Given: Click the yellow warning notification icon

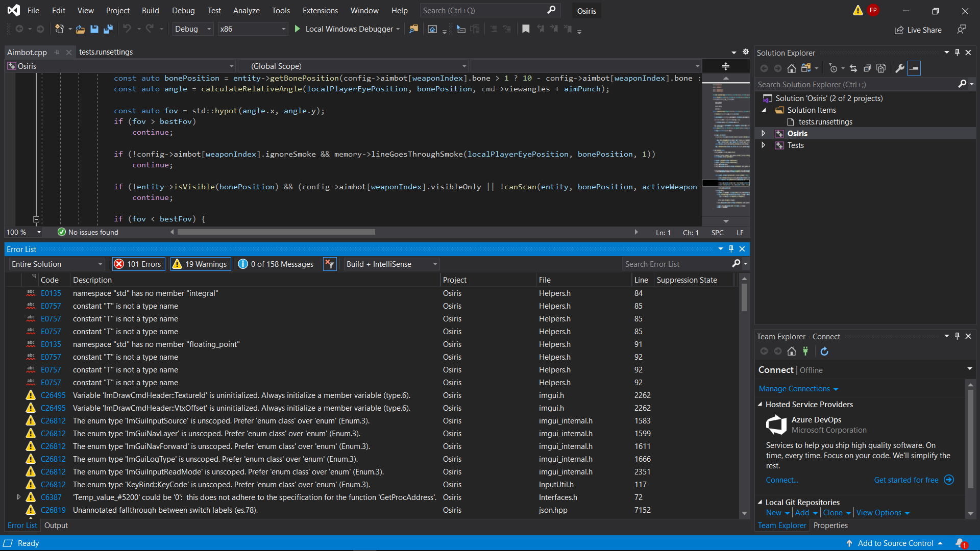Looking at the screenshot, I should pyautogui.click(x=857, y=10).
